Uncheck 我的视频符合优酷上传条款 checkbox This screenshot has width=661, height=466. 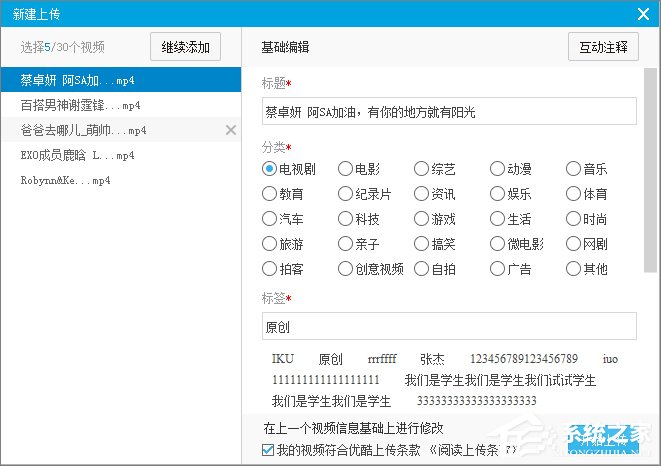click(x=268, y=450)
